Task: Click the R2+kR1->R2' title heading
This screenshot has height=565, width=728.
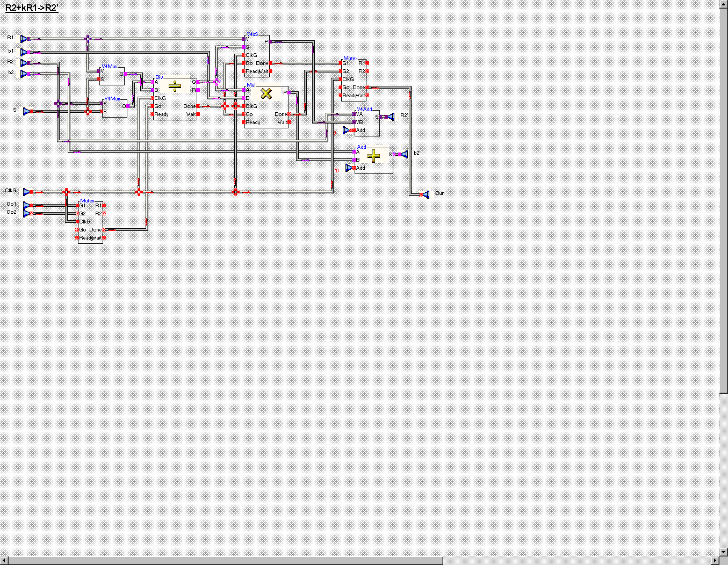Action: tap(32, 8)
